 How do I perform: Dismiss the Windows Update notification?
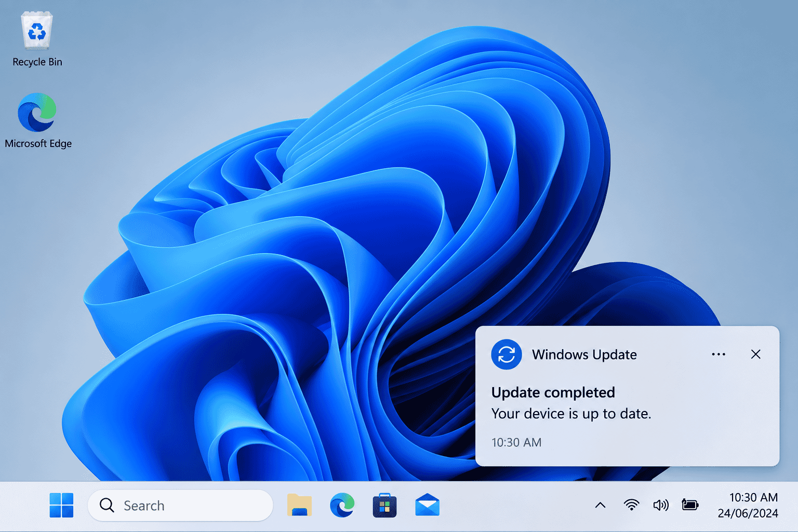756,354
